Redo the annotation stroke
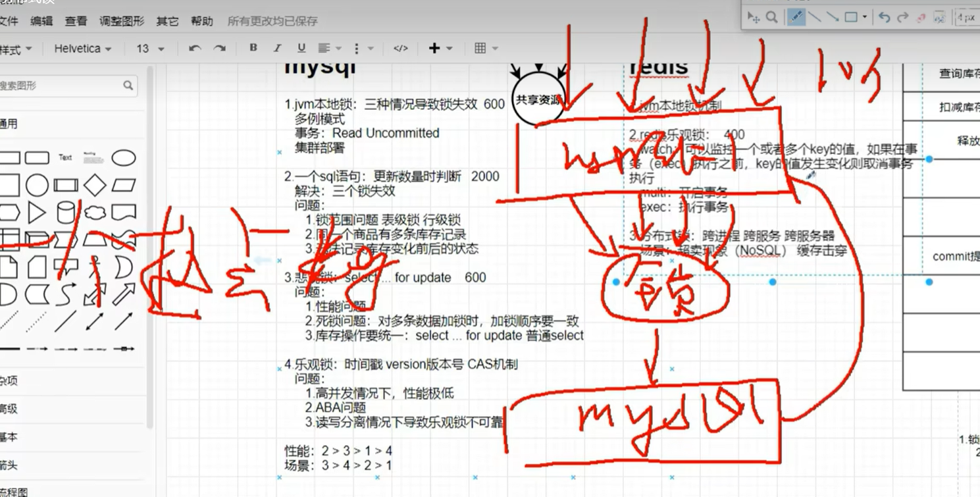Image resolution: width=980 pixels, height=497 pixels. tap(902, 17)
